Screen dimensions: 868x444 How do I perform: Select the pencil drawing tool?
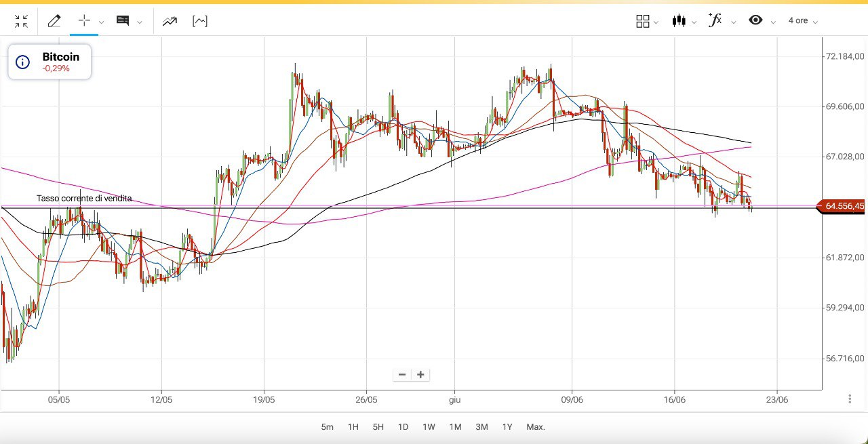click(x=54, y=21)
